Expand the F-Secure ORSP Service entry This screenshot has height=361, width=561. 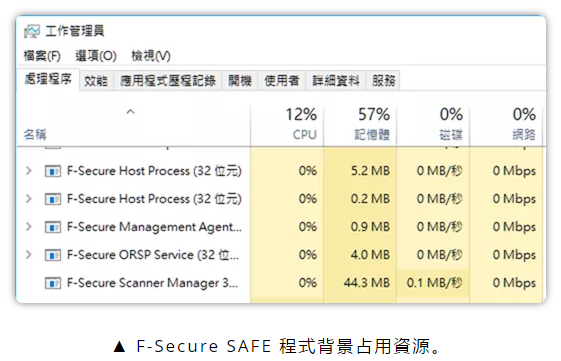coord(29,254)
